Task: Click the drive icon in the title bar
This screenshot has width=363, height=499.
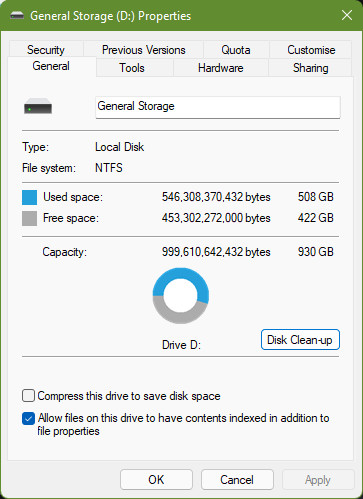Action: pyautogui.click(x=17, y=15)
